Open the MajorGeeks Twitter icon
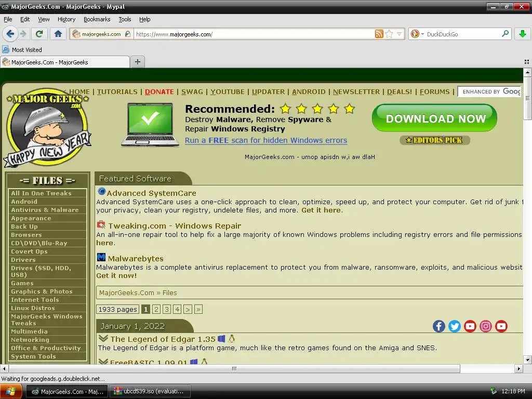 pyautogui.click(x=454, y=326)
